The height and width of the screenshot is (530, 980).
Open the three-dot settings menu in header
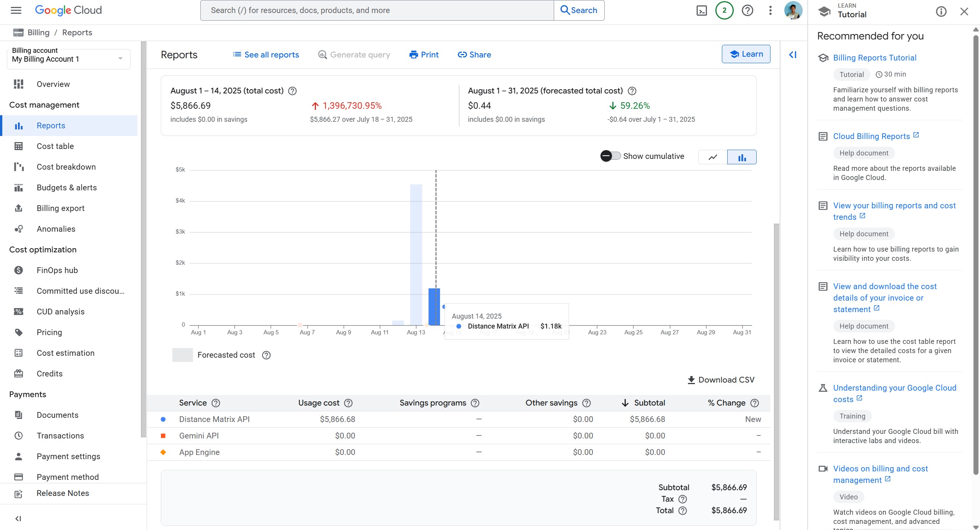point(770,10)
